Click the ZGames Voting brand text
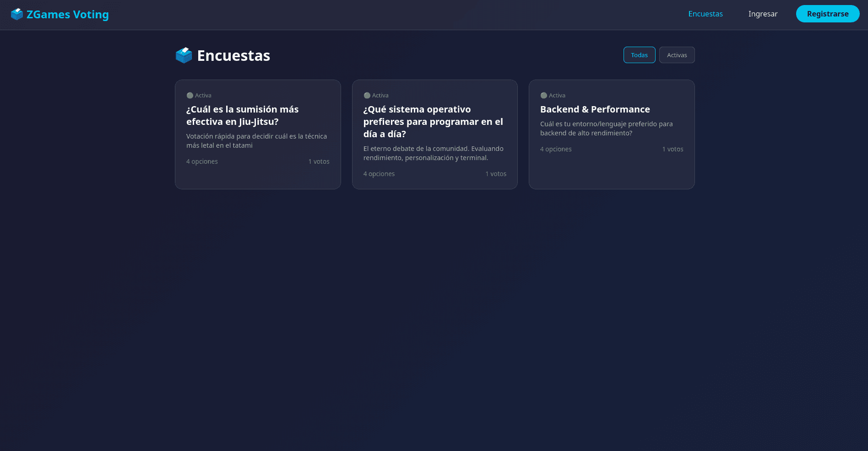The image size is (868, 451). click(x=68, y=15)
